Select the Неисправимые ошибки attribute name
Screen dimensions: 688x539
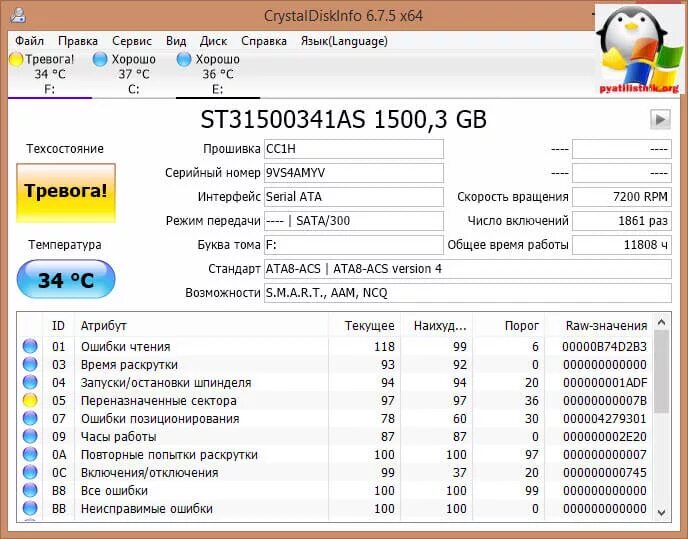point(147,509)
